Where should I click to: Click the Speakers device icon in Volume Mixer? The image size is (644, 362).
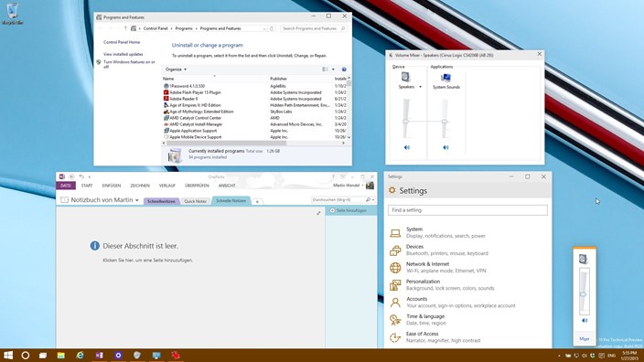pos(405,77)
